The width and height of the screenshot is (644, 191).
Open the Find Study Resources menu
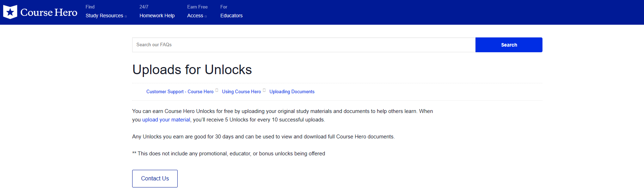[106, 11]
